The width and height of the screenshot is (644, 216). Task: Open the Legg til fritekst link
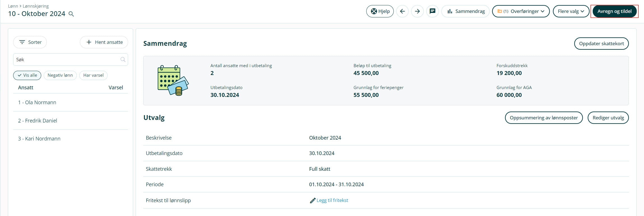click(332, 200)
